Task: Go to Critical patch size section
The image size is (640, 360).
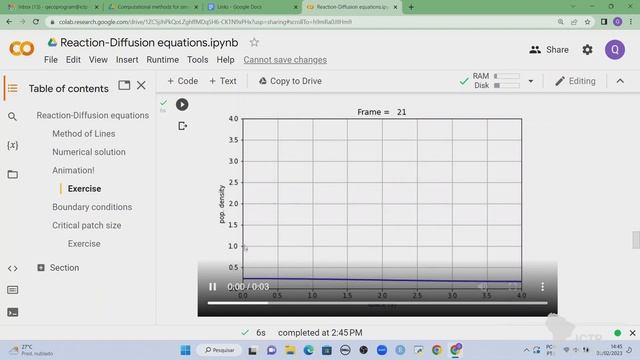Action: click(x=87, y=225)
